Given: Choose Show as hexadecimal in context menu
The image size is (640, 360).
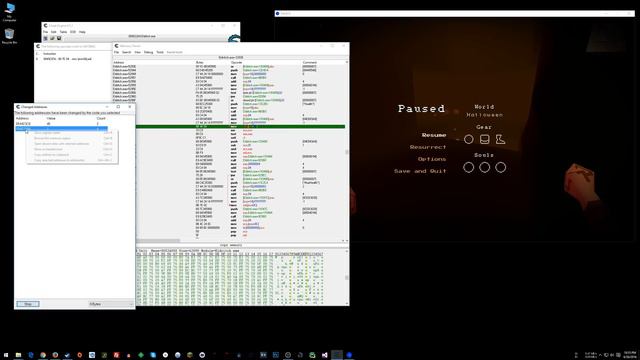Looking at the screenshot, I should (73, 149).
